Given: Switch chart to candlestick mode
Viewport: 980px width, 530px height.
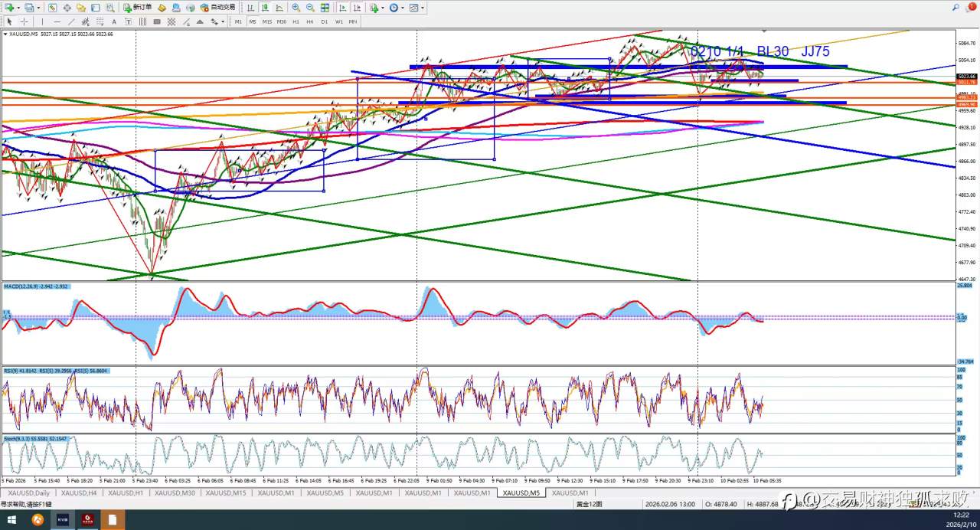Looking at the screenshot, I should [x=264, y=8].
